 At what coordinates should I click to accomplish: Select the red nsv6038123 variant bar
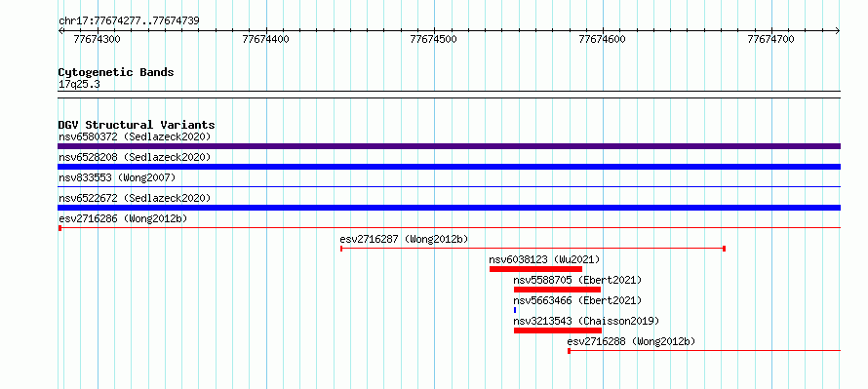pos(535,269)
